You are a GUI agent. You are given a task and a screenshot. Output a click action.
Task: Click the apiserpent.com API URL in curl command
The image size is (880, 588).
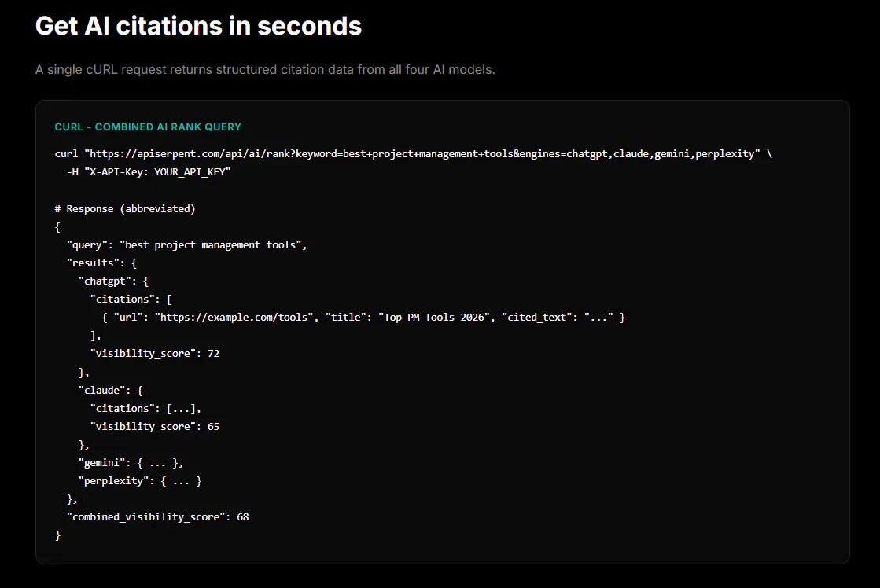pos(425,154)
